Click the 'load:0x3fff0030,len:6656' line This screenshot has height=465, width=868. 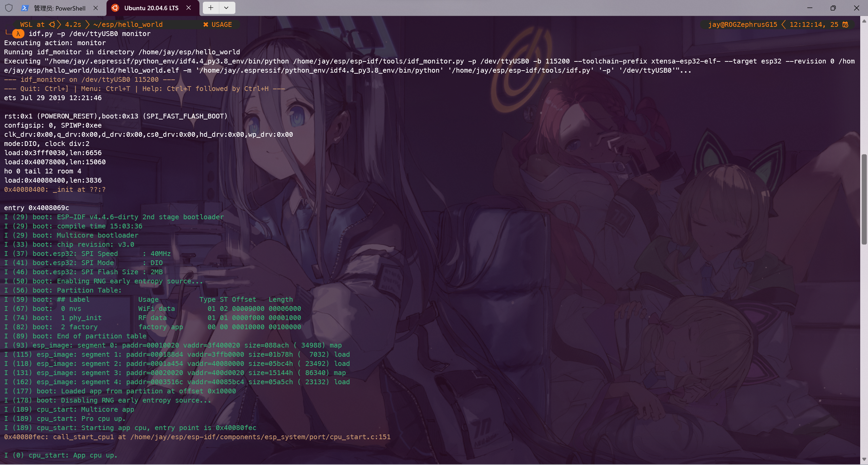click(53, 153)
